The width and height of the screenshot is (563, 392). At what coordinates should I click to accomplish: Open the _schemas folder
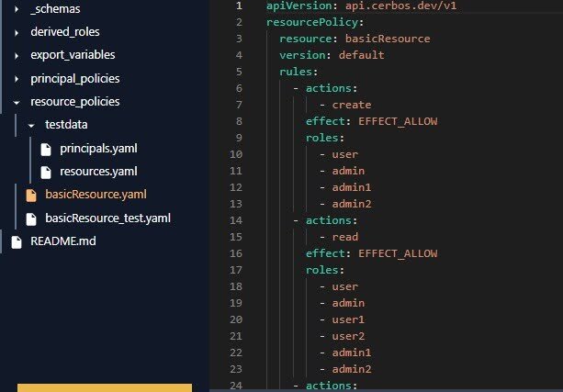55,9
